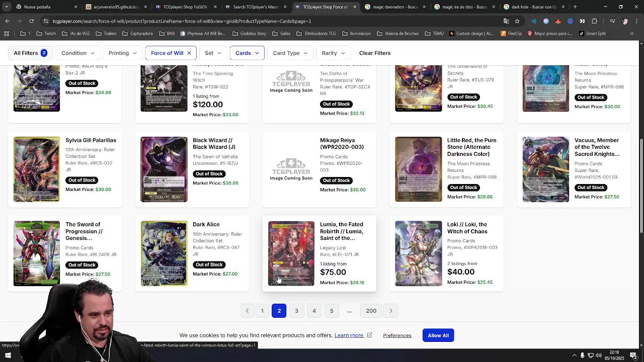Open the Mejor precio para bookmark

click(550, 34)
